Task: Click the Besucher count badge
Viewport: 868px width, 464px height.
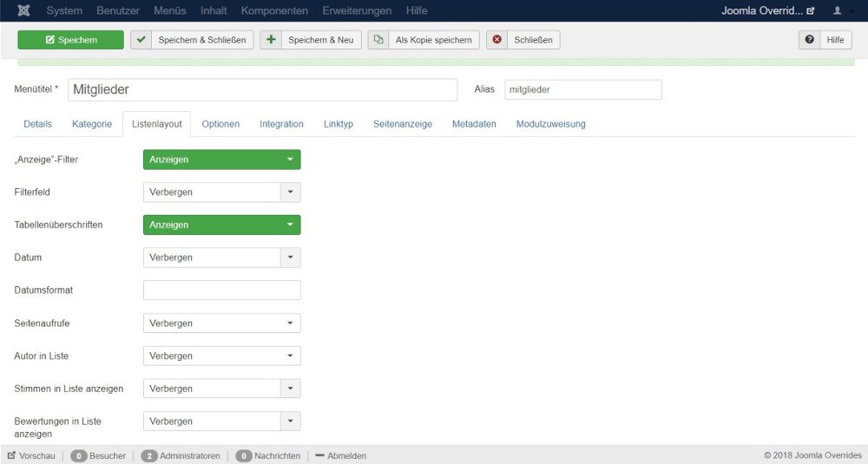Action: click(x=79, y=455)
